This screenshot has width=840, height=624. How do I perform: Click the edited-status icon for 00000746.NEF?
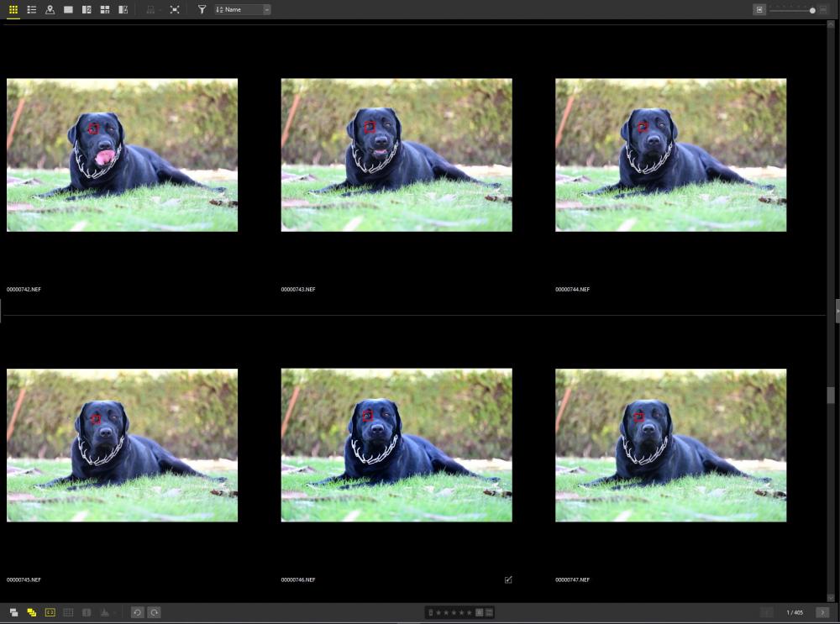coord(508,579)
